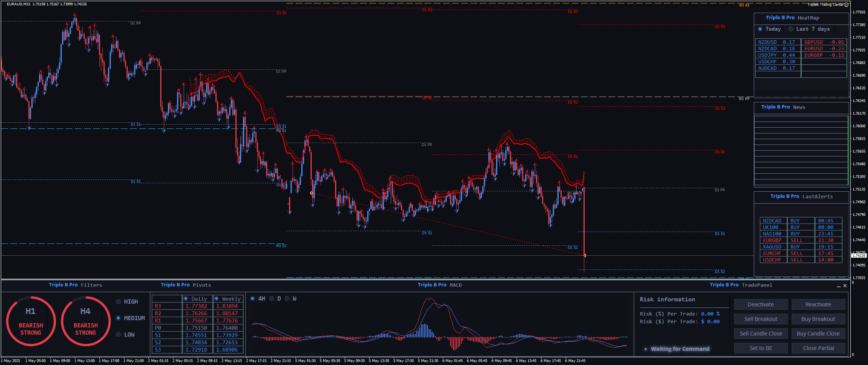Click the Set to BE button
Viewport: 868px width, 365px height.
[x=761, y=348]
